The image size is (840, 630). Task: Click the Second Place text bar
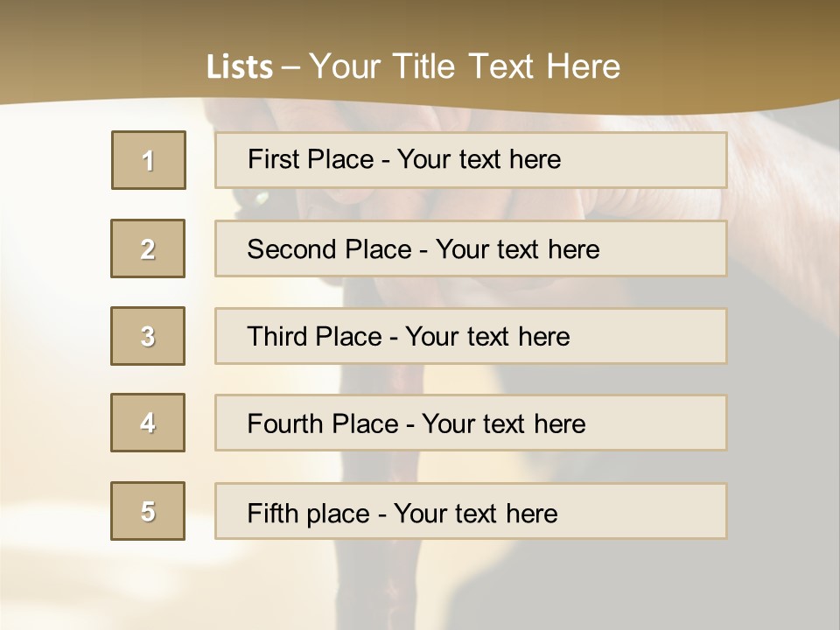point(471,248)
